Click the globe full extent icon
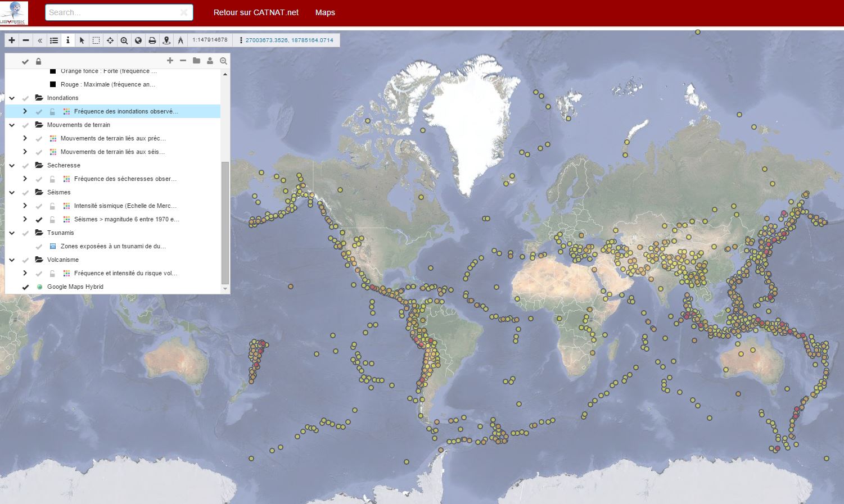Viewport: 844px width, 504px height. coord(138,40)
